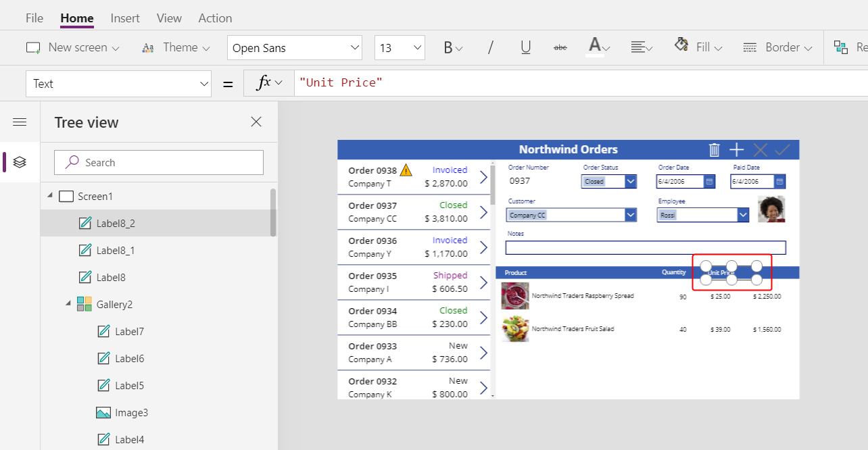Click the Tree view search field
Viewport: 868px width, 450px height.
pos(159,162)
